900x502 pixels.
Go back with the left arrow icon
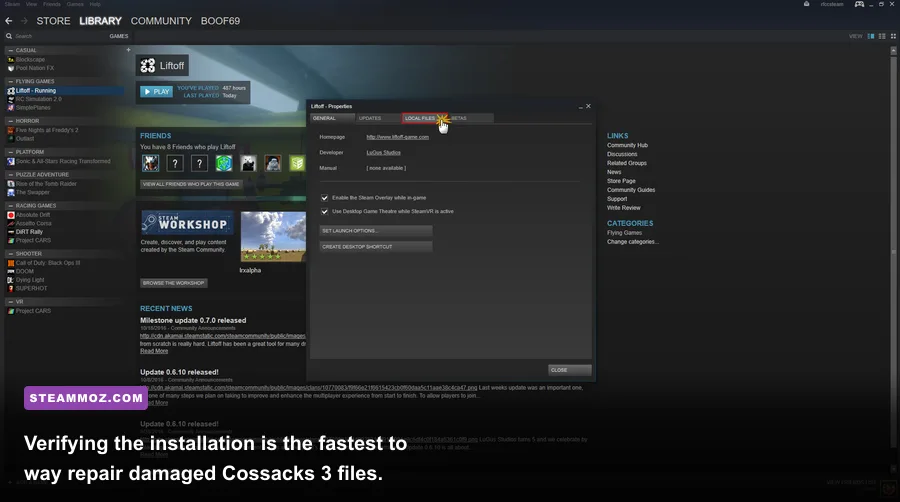(x=9, y=21)
